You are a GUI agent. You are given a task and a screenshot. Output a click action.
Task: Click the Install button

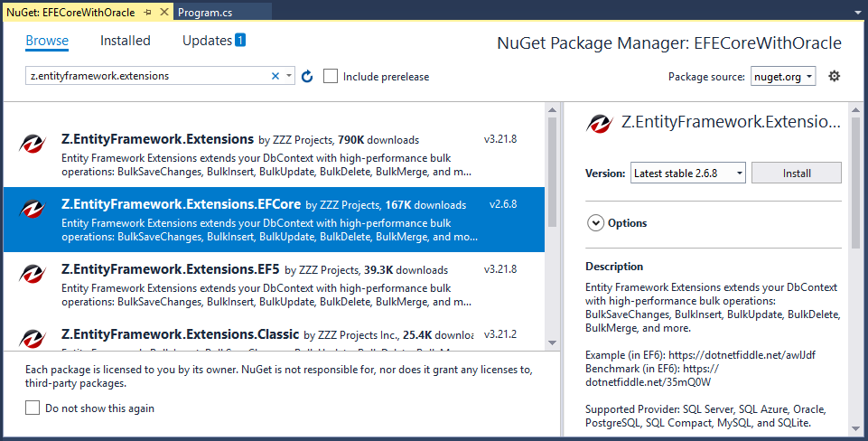click(x=797, y=174)
